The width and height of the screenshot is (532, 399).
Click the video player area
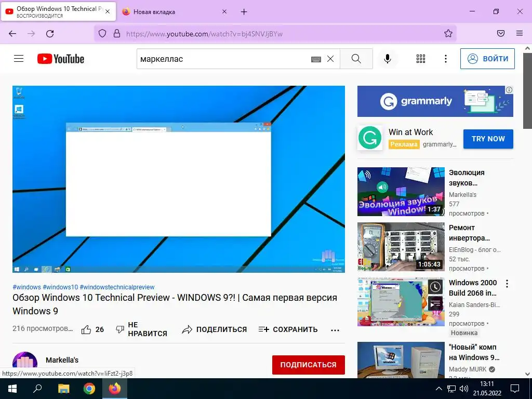(179, 179)
